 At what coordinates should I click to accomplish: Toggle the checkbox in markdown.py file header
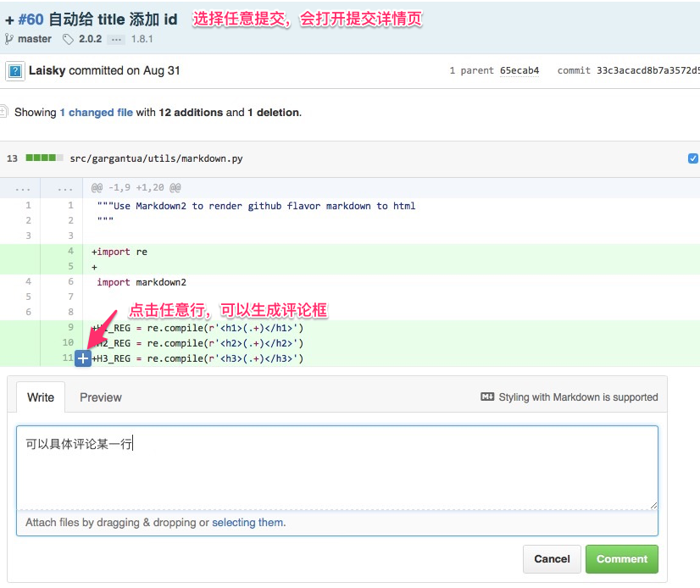coord(693,158)
